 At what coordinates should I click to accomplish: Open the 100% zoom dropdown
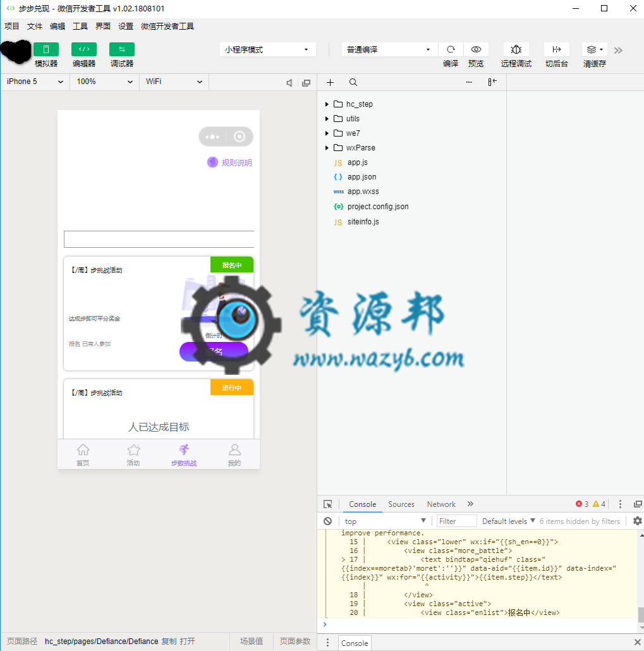(105, 82)
